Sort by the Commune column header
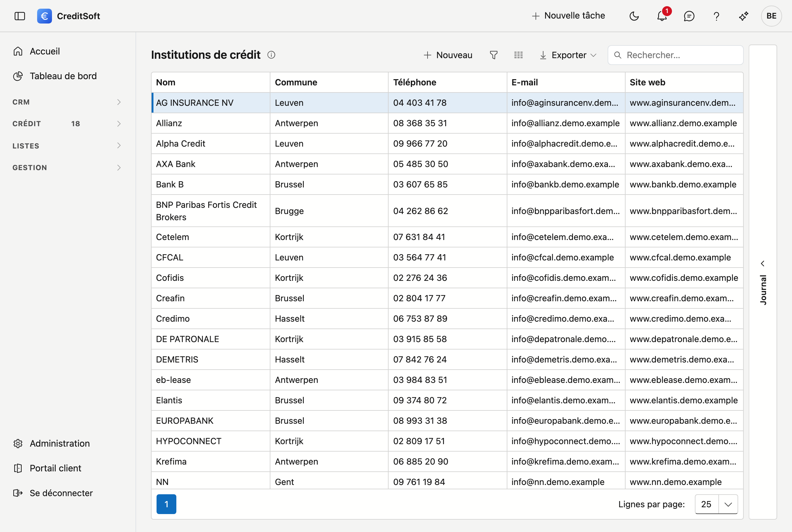Viewport: 792px width, 532px height. coord(329,83)
